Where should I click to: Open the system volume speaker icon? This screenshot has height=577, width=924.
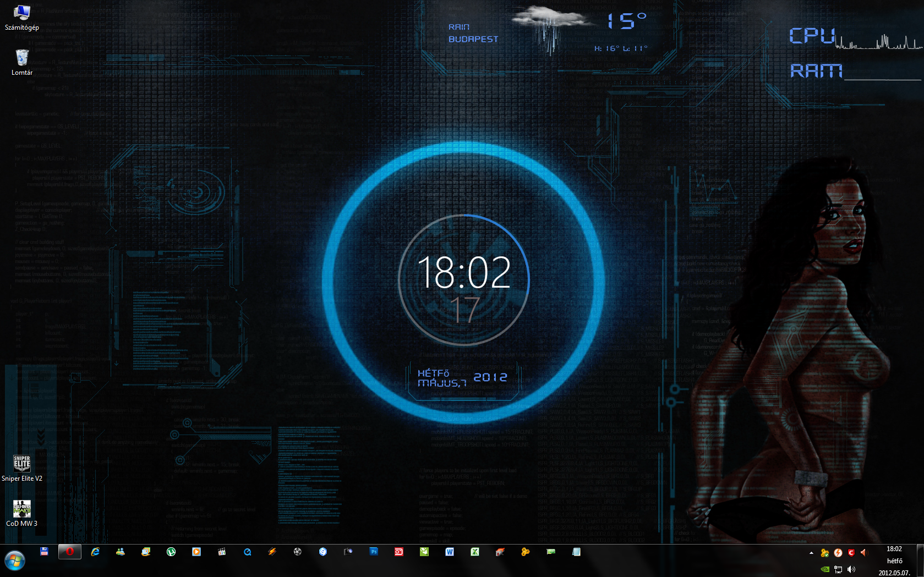tap(851, 569)
